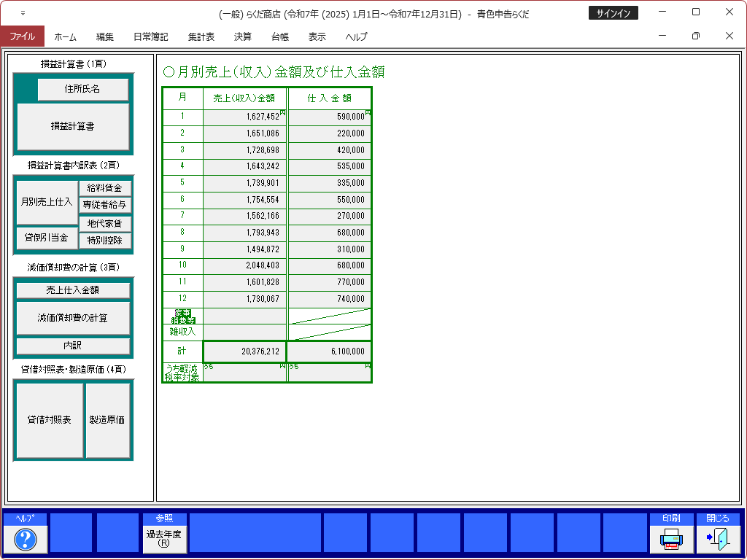This screenshot has width=747, height=560.
Task: Open the quick access toolbar dropdown arrow
Action: tap(23, 13)
